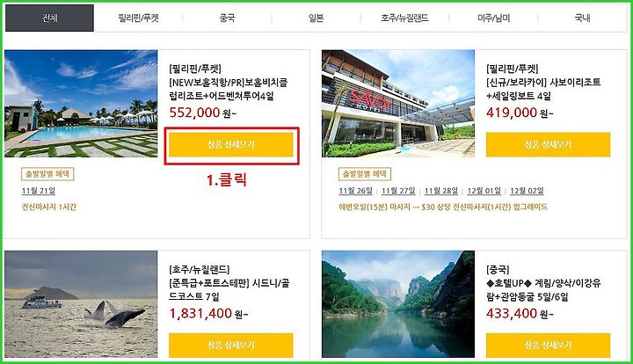Pick the 12월 02일 departure date
This screenshot has height=364, width=633.
527,191
